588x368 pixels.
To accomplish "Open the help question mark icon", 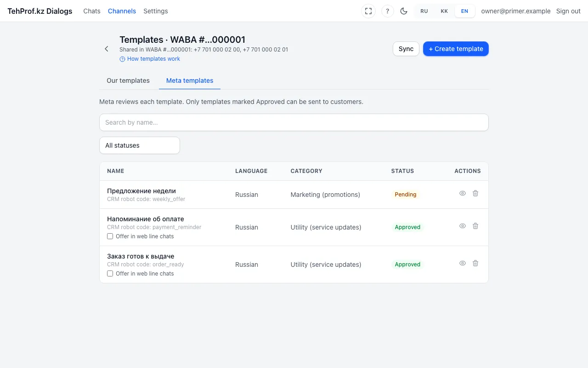I will coord(388,11).
